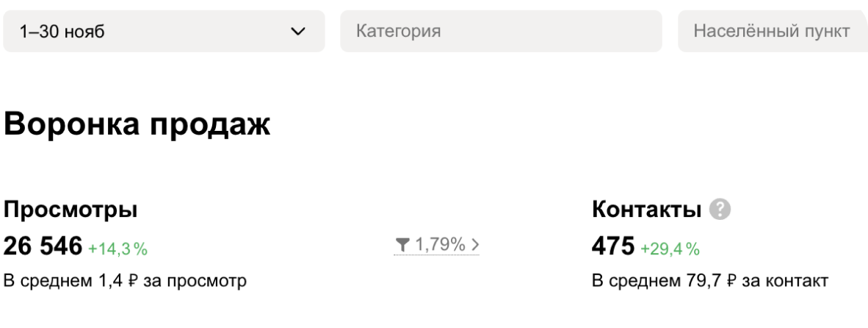This screenshot has height=328, width=868.
Task: Click the 26 546 views count
Action: tap(43, 247)
